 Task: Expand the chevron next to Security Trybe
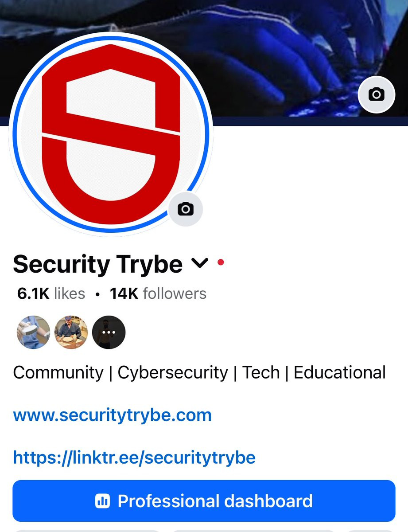point(200,264)
